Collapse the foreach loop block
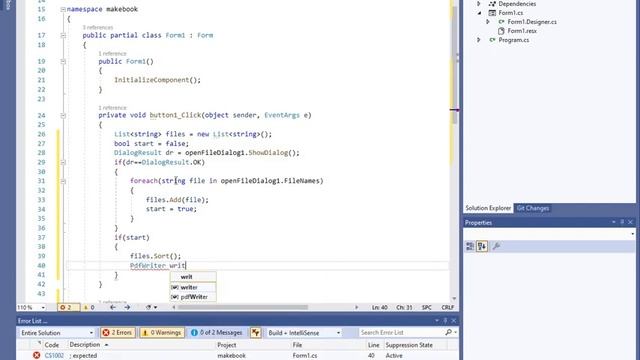This screenshot has height=360, width=640. 63,181
